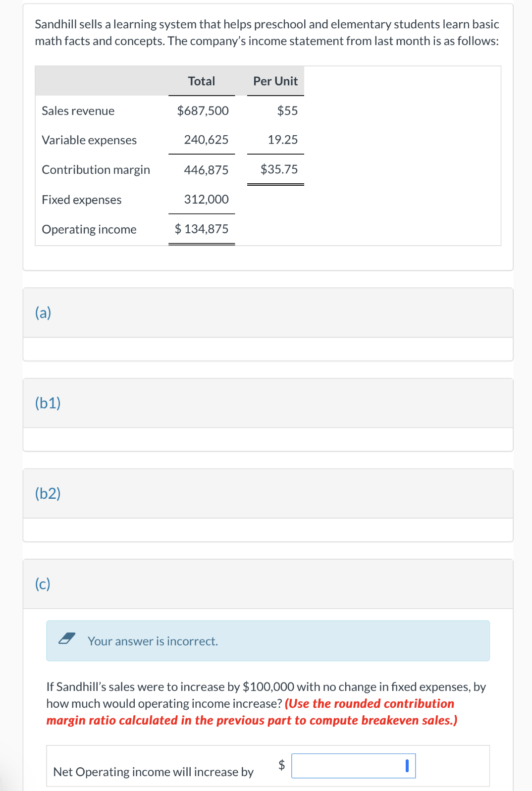Select the 446,875 contribution margin total

(x=206, y=170)
